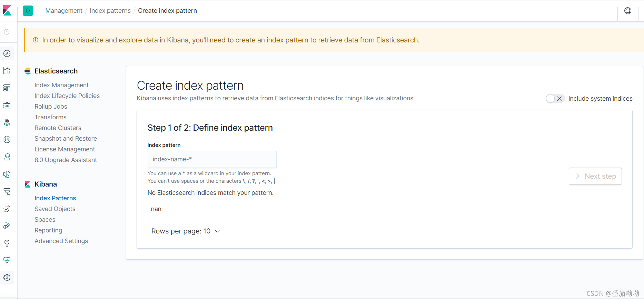Open Visualize chart icon in sidebar
This screenshot has height=300, width=644.
coord(7,71)
